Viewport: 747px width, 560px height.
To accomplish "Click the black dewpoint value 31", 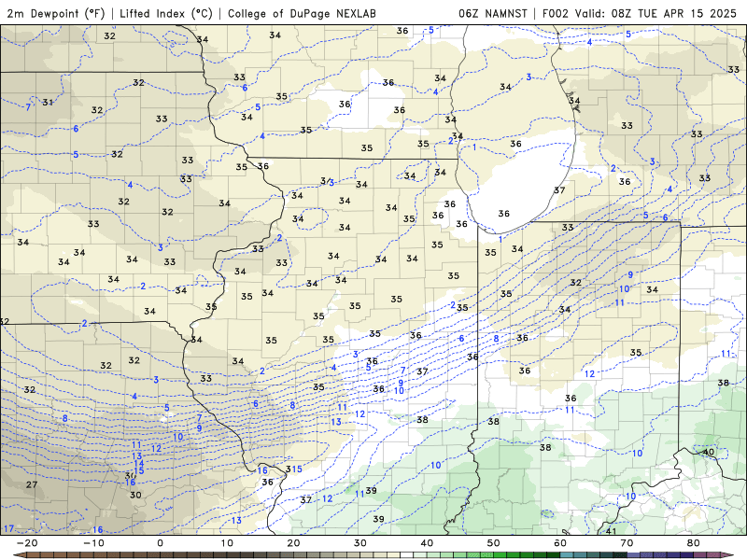I will coord(48,102).
